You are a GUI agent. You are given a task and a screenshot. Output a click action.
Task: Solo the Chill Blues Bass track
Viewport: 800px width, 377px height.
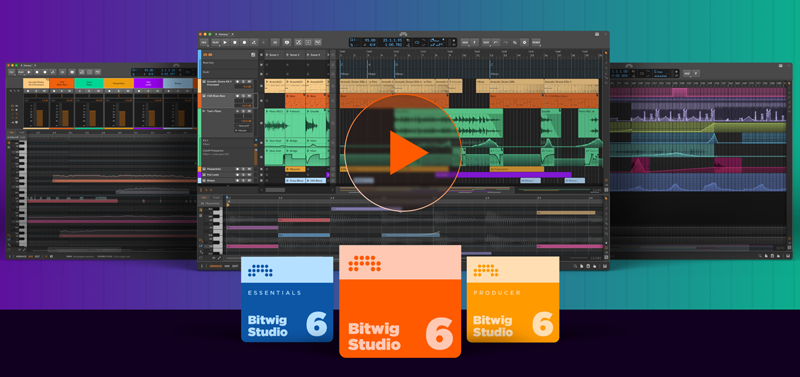(x=243, y=96)
